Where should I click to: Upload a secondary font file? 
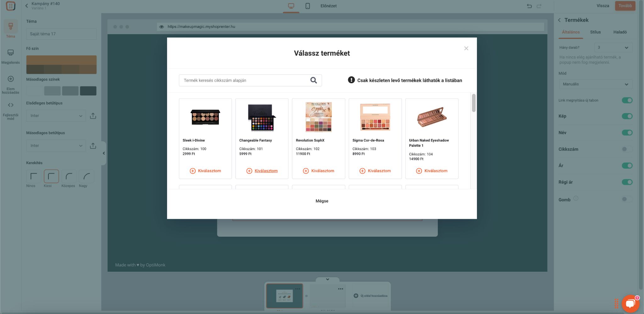(x=93, y=146)
